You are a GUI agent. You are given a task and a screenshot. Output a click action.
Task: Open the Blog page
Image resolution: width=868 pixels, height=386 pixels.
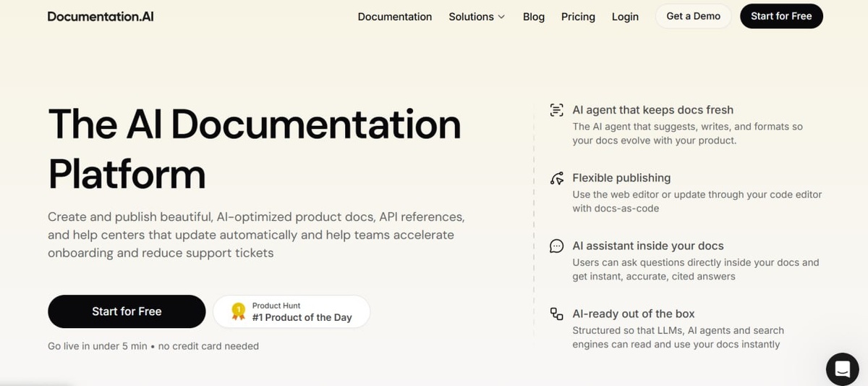[x=533, y=17]
